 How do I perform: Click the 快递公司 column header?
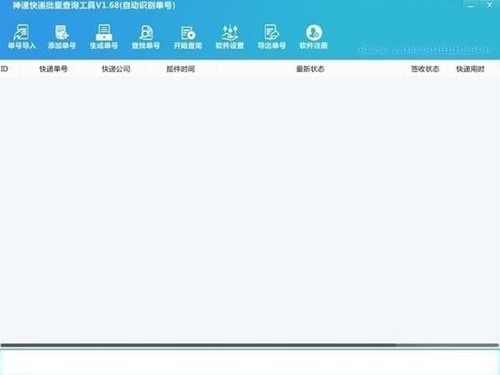pyautogui.click(x=116, y=69)
